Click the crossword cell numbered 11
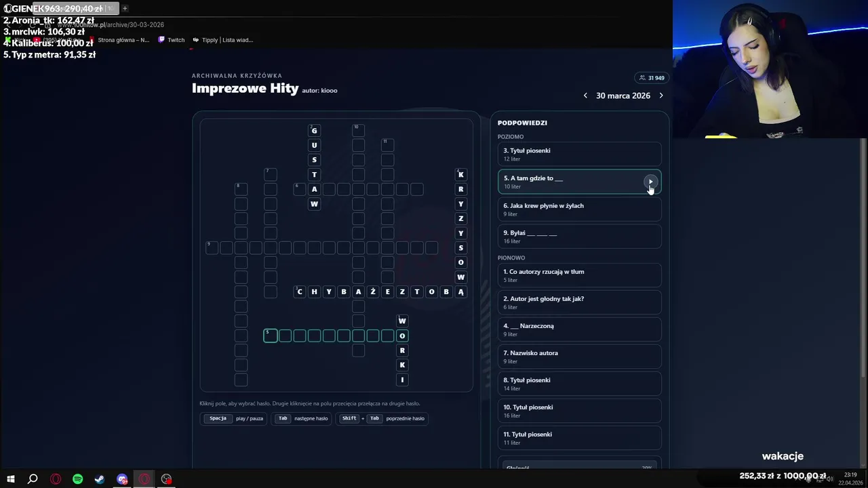The width and height of the screenshot is (868, 488). (387, 145)
